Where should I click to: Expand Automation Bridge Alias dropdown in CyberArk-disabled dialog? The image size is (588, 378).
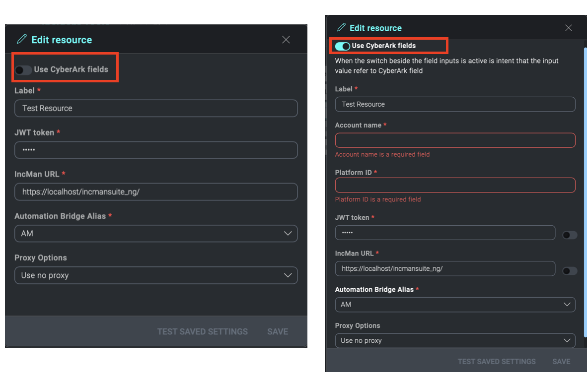(156, 233)
